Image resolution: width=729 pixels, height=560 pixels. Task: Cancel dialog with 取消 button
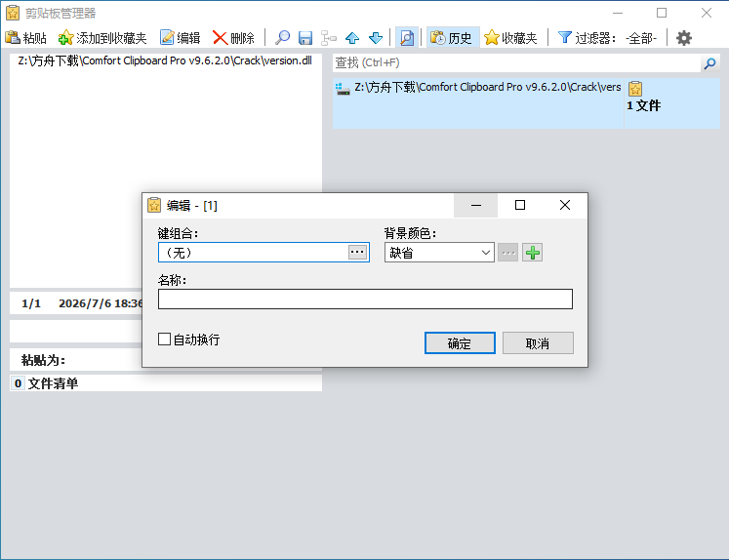538,343
